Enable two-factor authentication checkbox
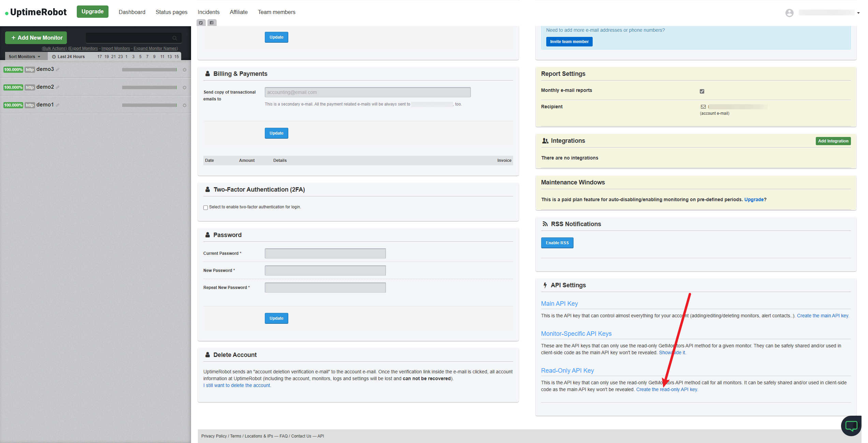Screen dimensions: 868x443 pos(205,208)
